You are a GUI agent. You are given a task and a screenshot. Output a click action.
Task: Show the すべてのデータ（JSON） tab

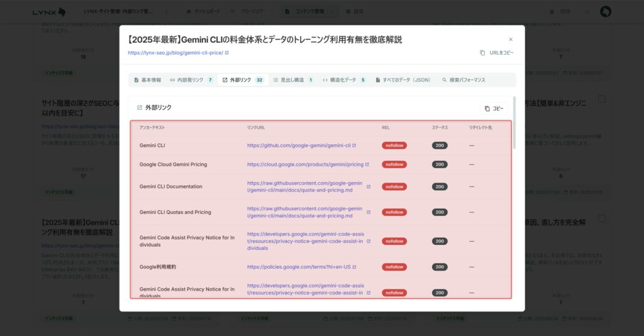tap(403, 80)
